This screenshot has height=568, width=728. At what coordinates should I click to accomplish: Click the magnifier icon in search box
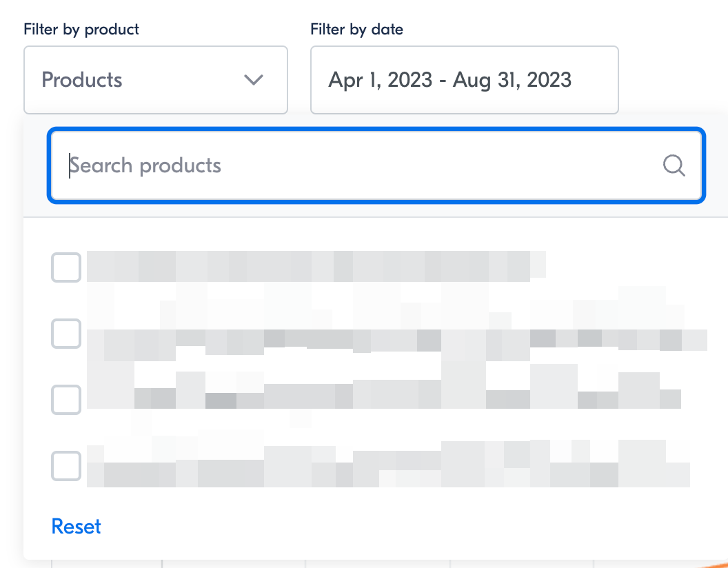674,165
